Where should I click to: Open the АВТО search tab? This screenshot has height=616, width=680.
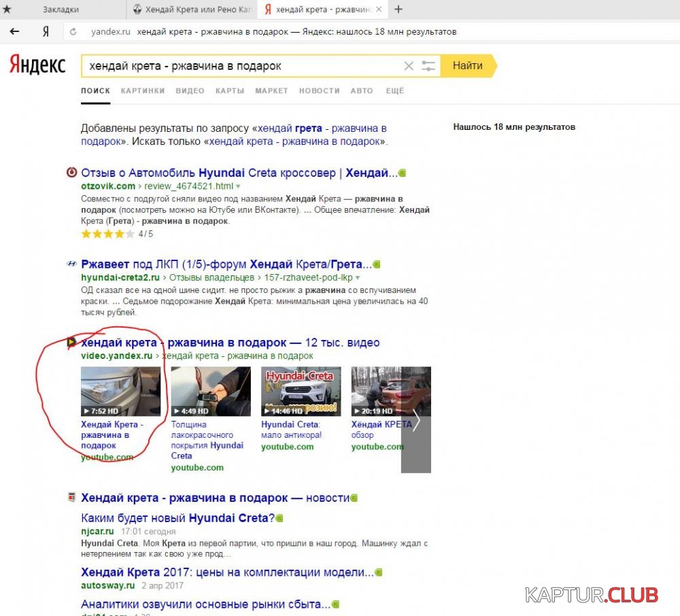pyautogui.click(x=362, y=90)
